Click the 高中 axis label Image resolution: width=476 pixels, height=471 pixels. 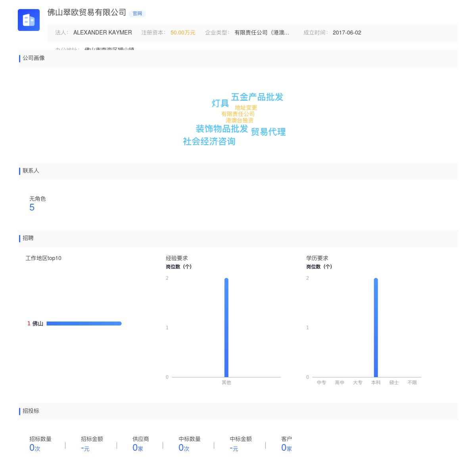(x=340, y=383)
